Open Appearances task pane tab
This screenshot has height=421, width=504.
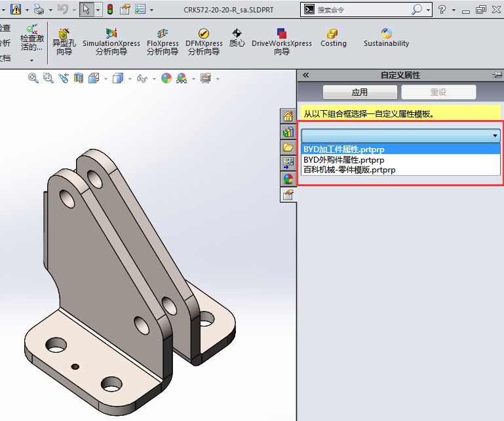click(x=288, y=179)
